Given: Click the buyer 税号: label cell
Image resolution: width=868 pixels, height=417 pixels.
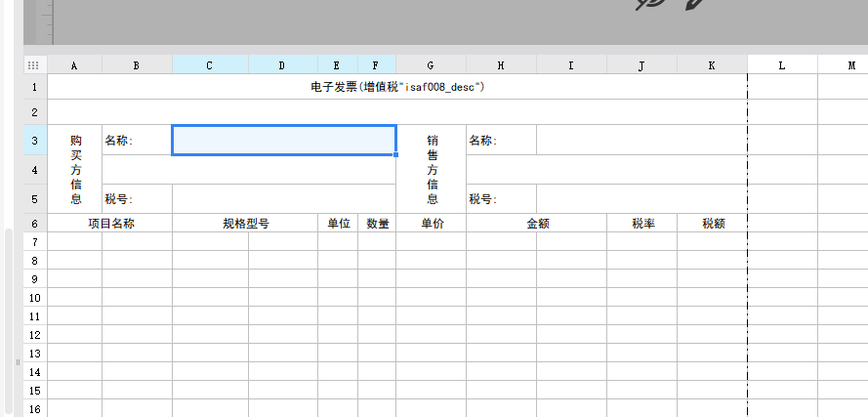Looking at the screenshot, I should click(138, 199).
